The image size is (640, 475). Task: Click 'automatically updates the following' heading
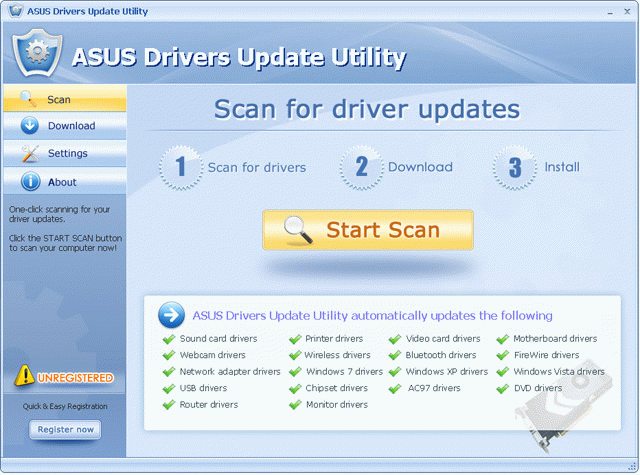452,315
